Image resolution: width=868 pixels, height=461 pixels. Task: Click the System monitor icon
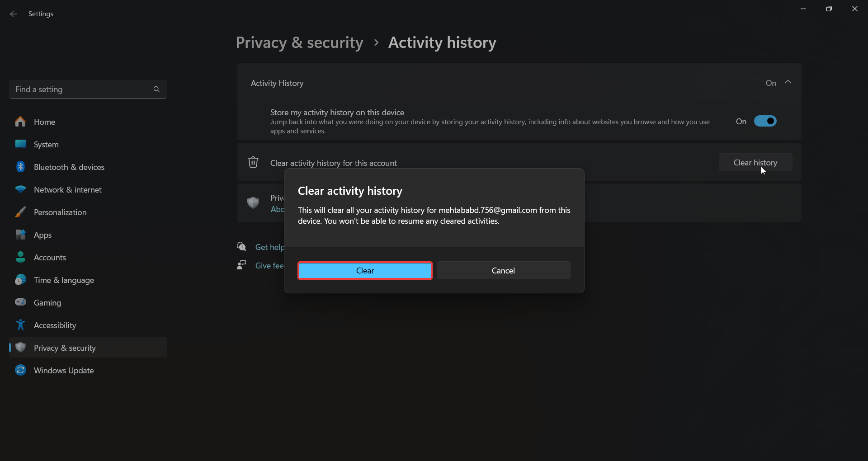pos(20,144)
